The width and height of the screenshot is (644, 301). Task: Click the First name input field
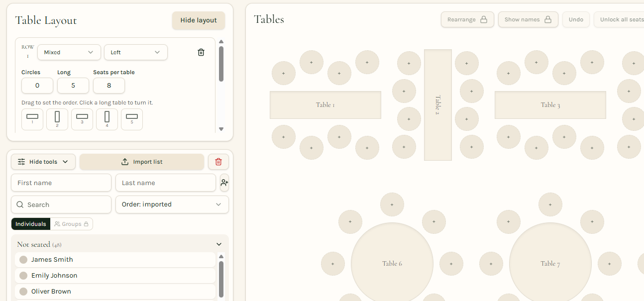pos(61,183)
